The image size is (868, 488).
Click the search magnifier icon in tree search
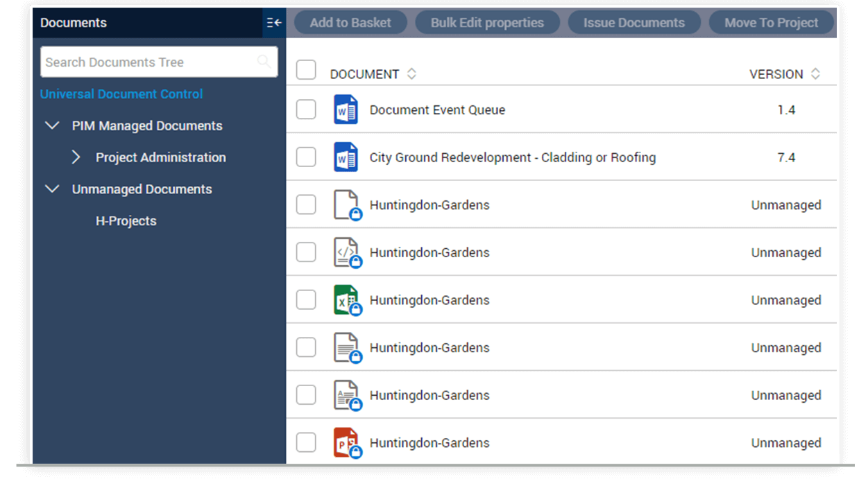tap(264, 62)
